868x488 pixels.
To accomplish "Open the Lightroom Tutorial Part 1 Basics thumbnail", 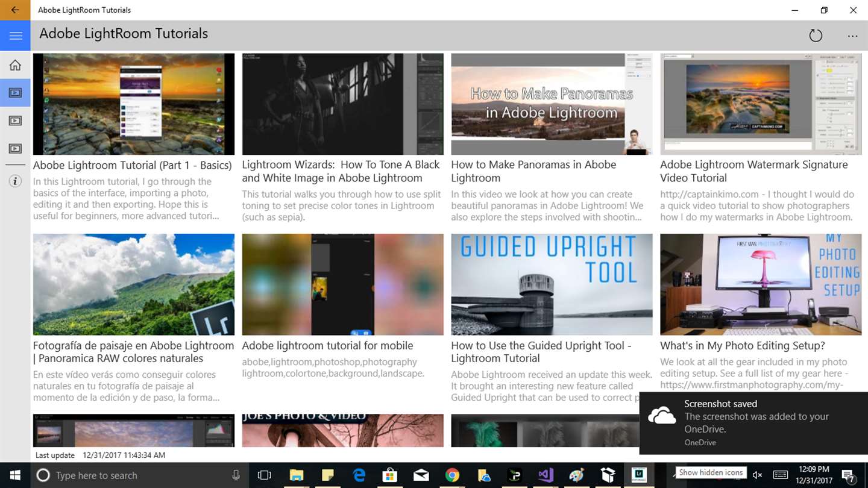I will pos(134,104).
